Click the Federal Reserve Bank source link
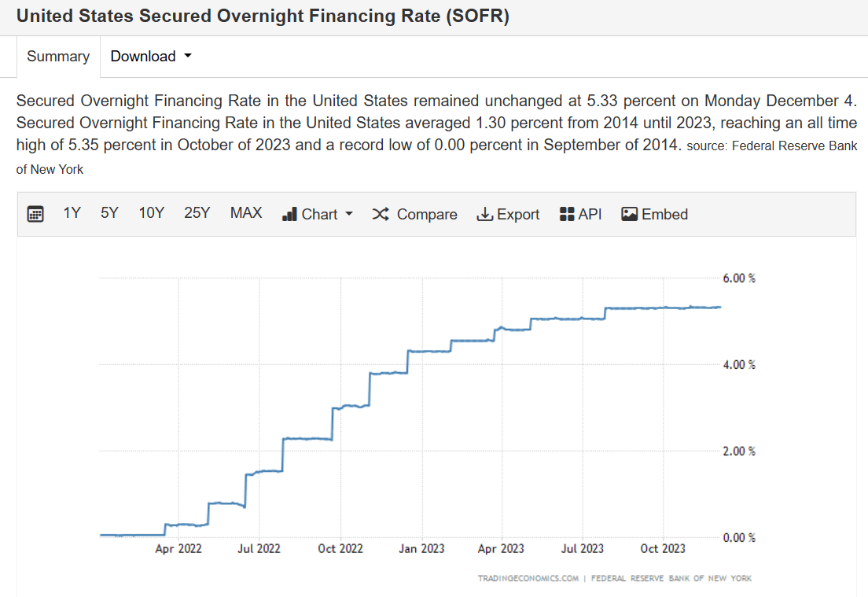This screenshot has height=597, width=868. pyautogui.click(x=796, y=146)
